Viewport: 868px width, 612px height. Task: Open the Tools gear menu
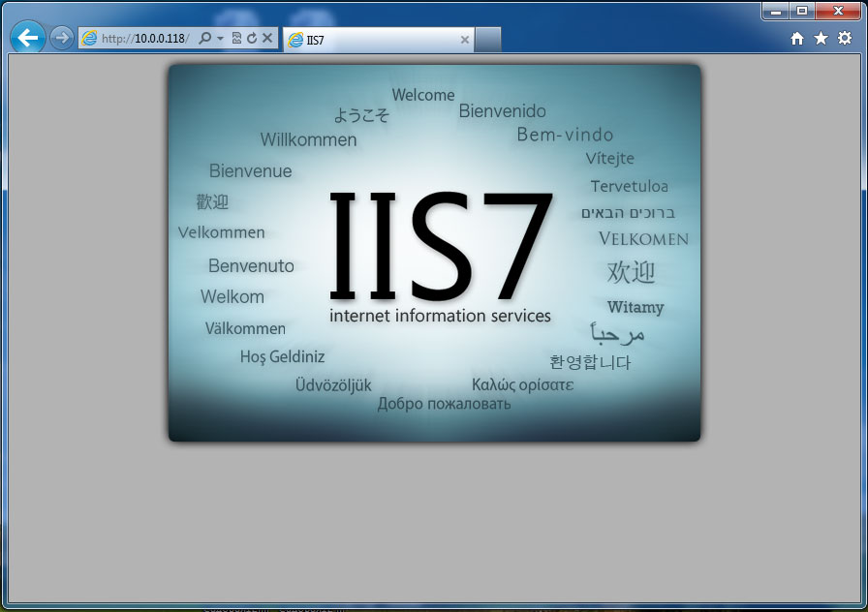click(x=845, y=38)
